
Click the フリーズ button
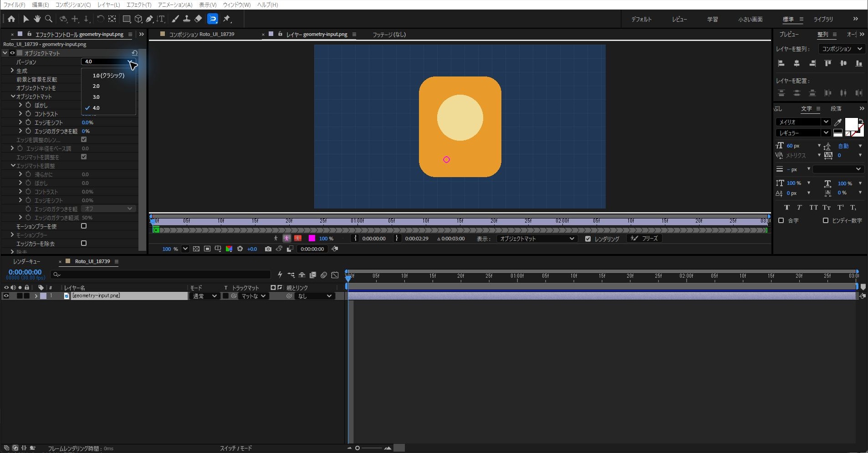645,239
